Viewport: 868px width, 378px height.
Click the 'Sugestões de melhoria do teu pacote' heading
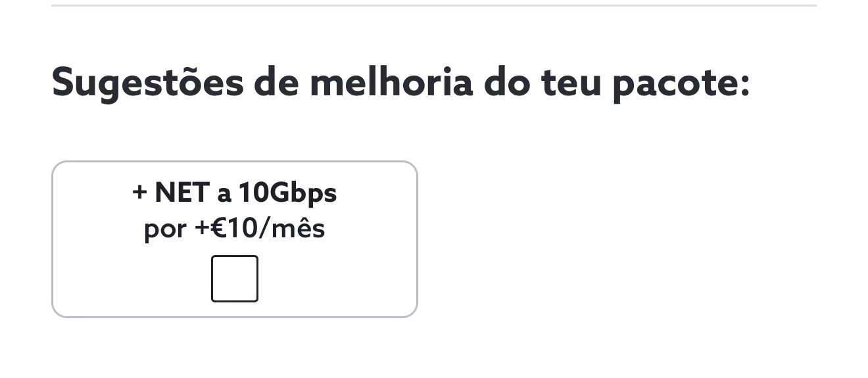tap(401, 84)
